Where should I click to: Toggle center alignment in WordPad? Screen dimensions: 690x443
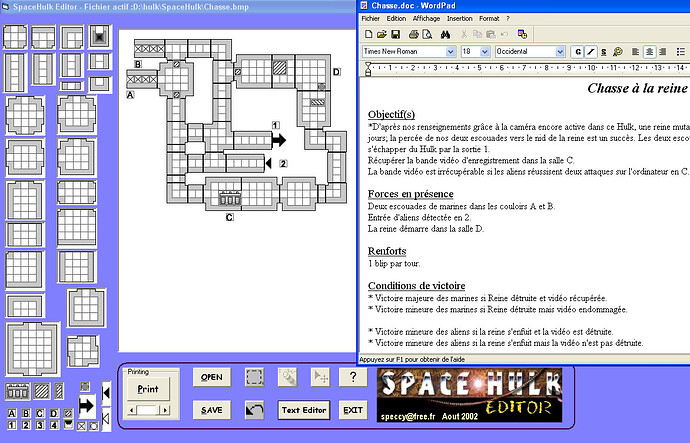point(649,52)
